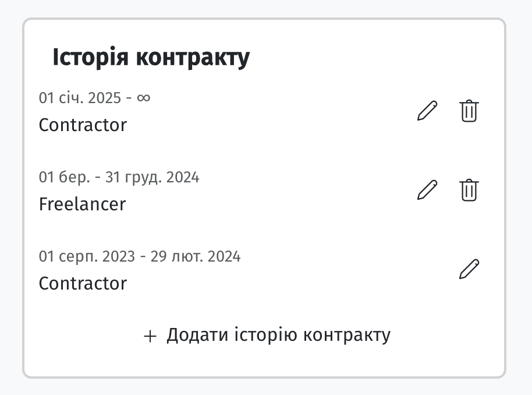Click the dash in the 2023–2024 date range
532x395 pixels.
(143, 257)
